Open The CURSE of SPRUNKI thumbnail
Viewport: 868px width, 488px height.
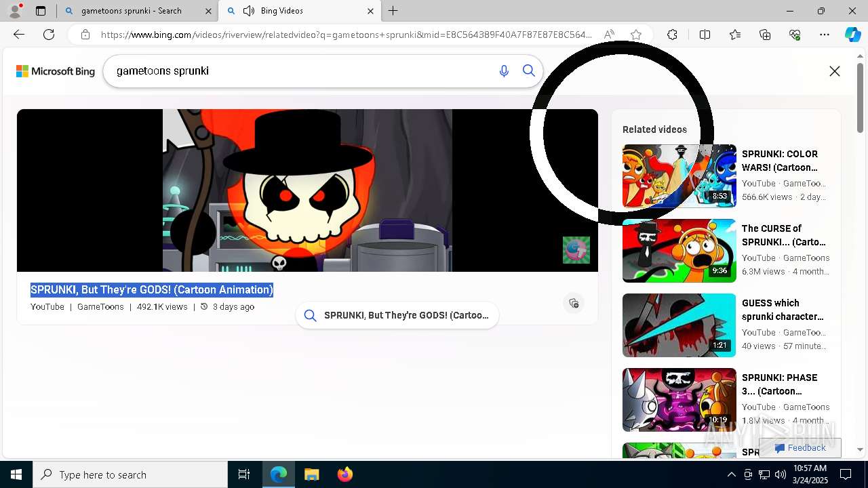click(x=679, y=251)
